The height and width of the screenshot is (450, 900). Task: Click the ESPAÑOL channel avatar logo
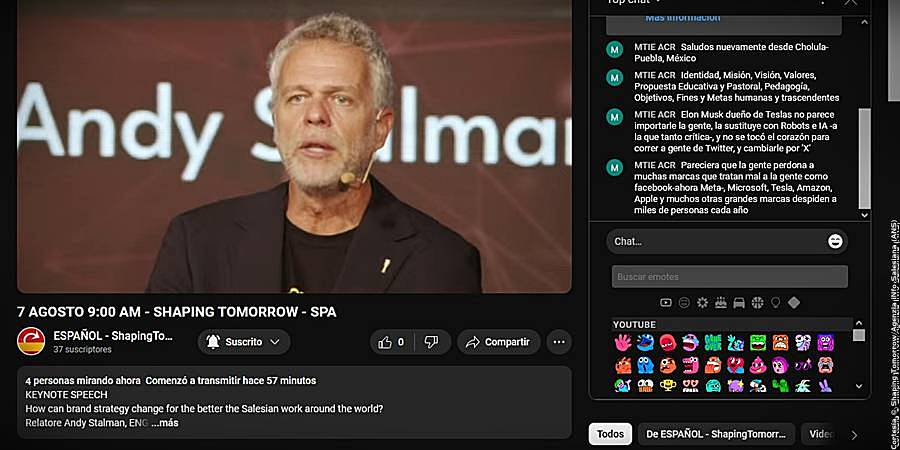(x=31, y=342)
